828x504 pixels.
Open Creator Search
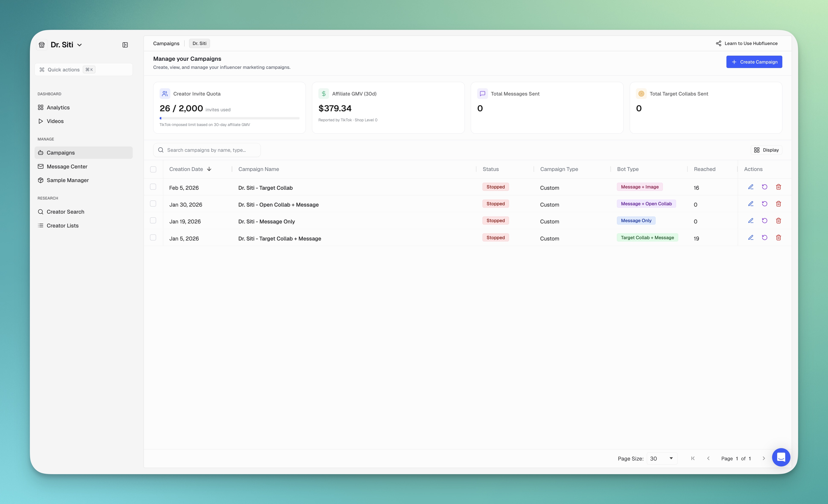(x=66, y=211)
